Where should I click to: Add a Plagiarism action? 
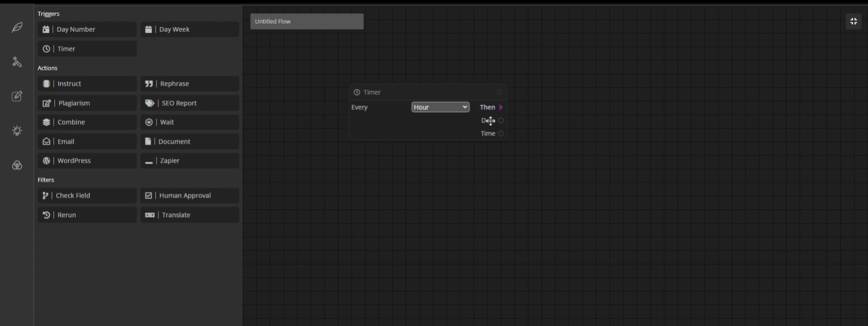[x=87, y=103]
